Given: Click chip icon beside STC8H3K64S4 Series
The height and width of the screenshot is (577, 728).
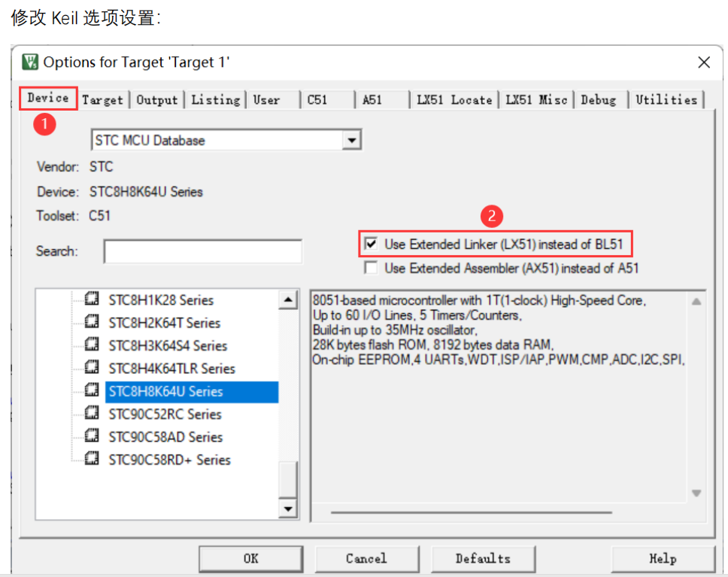Looking at the screenshot, I should coord(92,345).
